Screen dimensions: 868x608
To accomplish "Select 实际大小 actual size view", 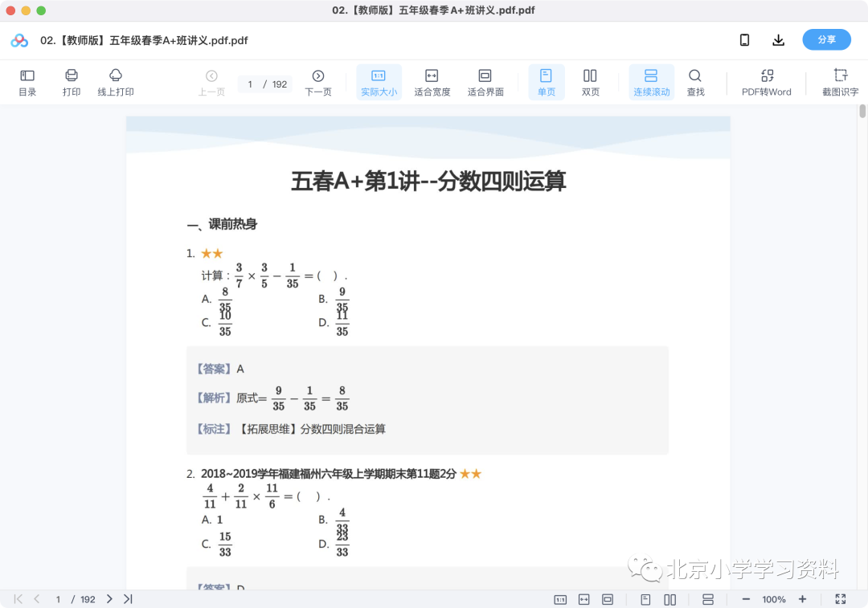I will pos(379,83).
